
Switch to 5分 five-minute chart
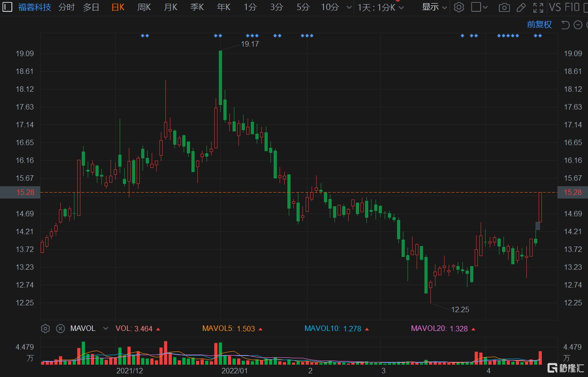pyautogui.click(x=303, y=7)
